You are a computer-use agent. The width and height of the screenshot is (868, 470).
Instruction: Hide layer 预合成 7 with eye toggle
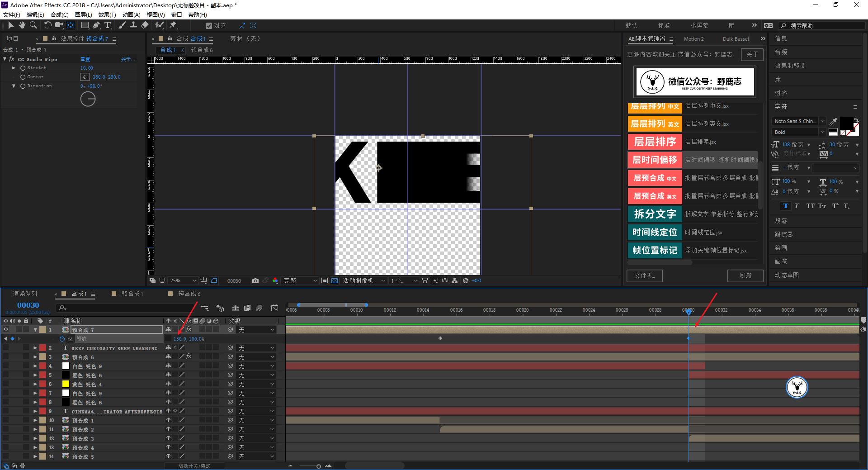[5, 330]
